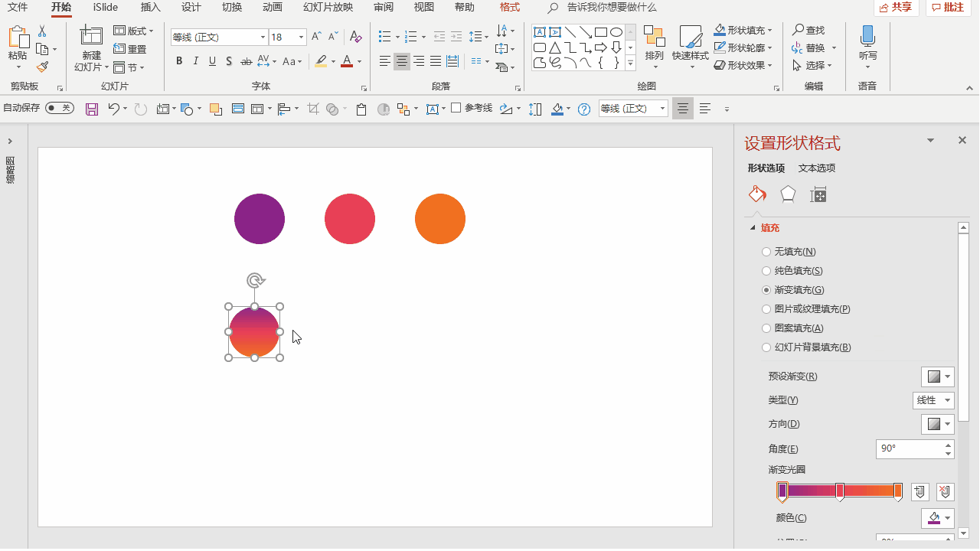Switch to the 插入 ribbon tab
Screen dimensions: 980x551
[x=151, y=8]
